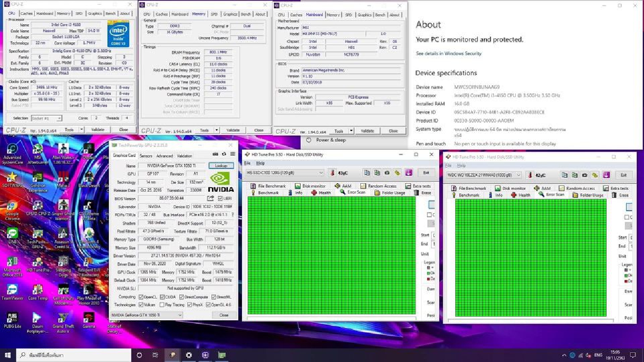This screenshot has height=362, width=644.
Task: Open HS-SSD-C100 drive dropdown
Action: point(285,173)
